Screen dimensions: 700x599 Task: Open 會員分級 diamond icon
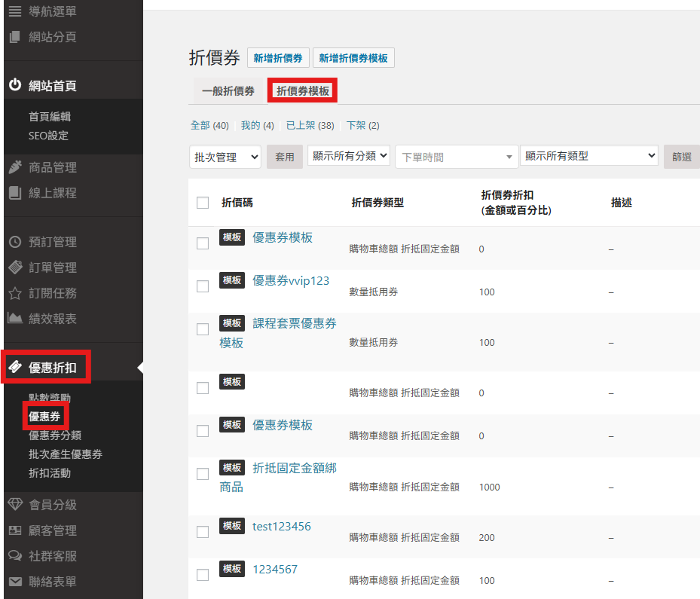[x=15, y=505]
